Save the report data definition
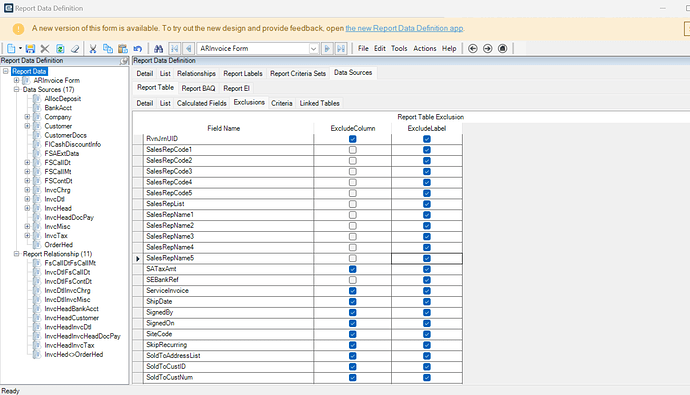Screen dimensions: 690x395 [x=30, y=48]
